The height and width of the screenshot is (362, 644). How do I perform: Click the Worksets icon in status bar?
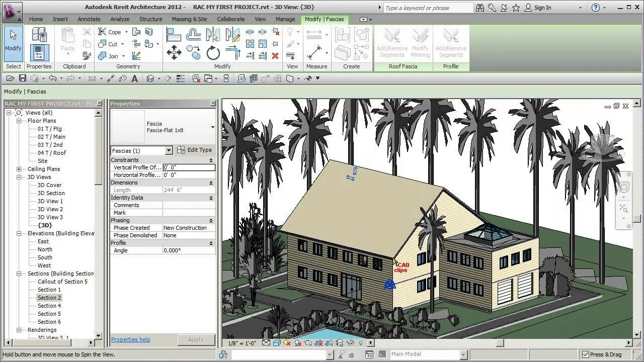tap(223, 354)
